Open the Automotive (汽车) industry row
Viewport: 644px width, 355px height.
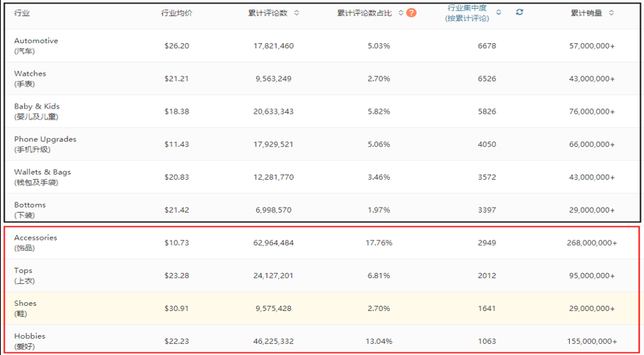pos(36,45)
